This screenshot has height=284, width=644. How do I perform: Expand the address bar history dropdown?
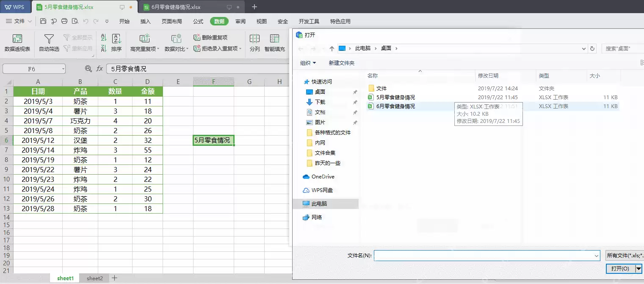click(584, 48)
